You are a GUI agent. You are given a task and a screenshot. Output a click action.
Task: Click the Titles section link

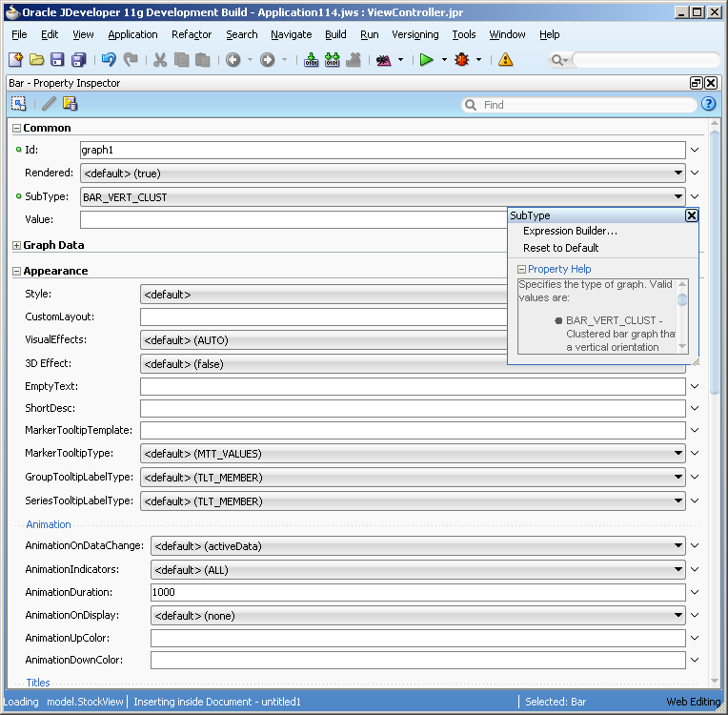[x=38, y=683]
